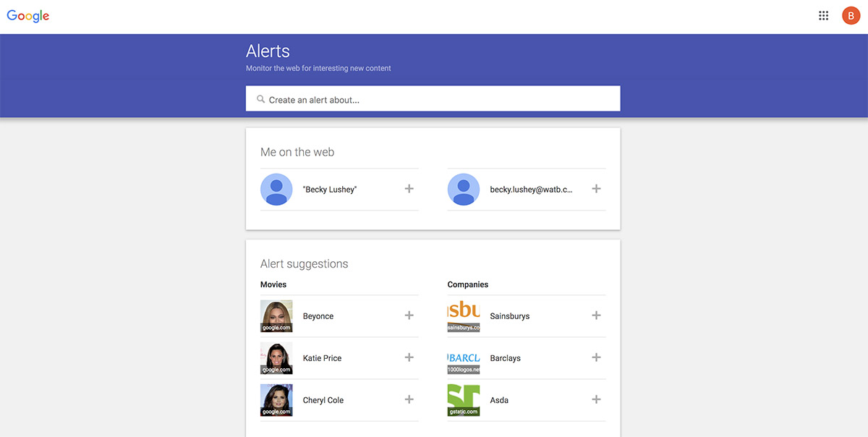Create an alert for Beyonce with plus button

(409, 315)
